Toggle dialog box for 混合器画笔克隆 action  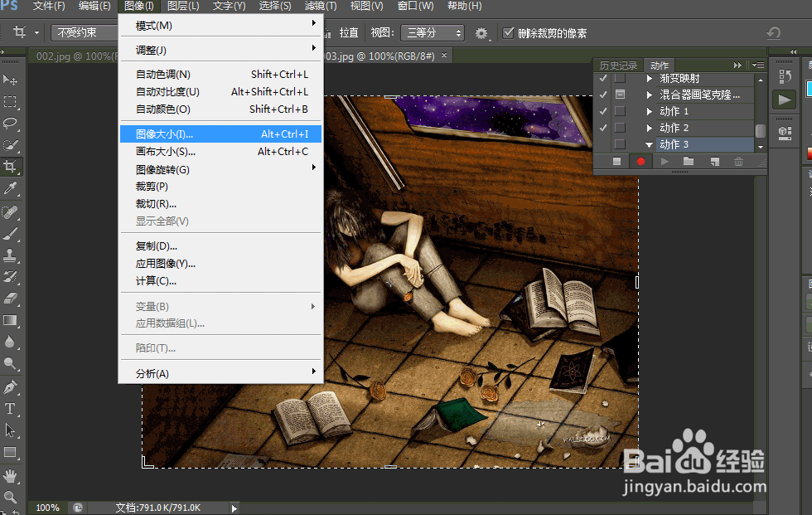tap(620, 95)
